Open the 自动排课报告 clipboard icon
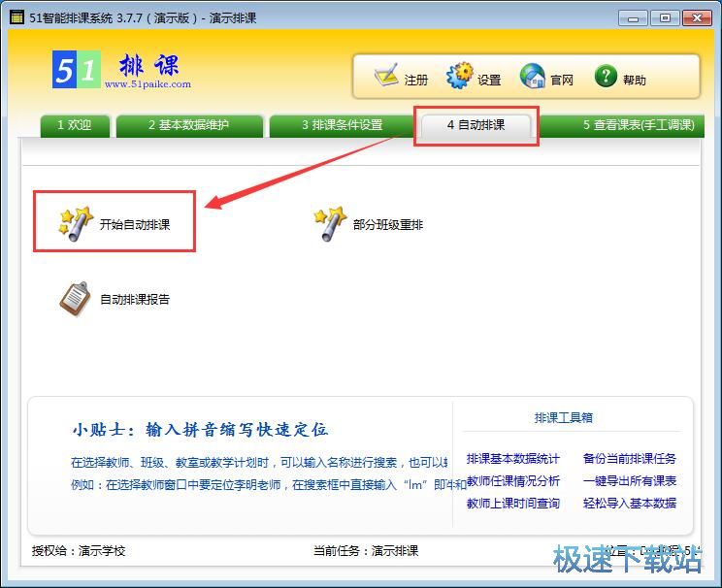 75,299
